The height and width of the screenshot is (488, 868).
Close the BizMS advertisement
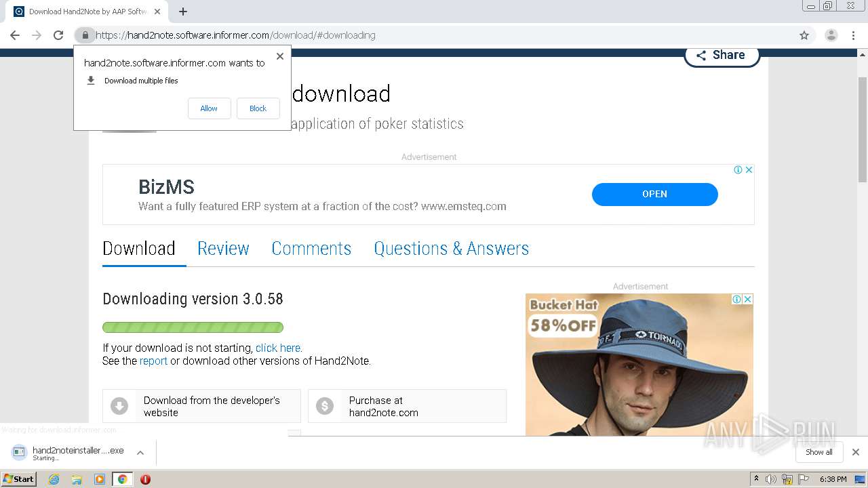[749, 170]
